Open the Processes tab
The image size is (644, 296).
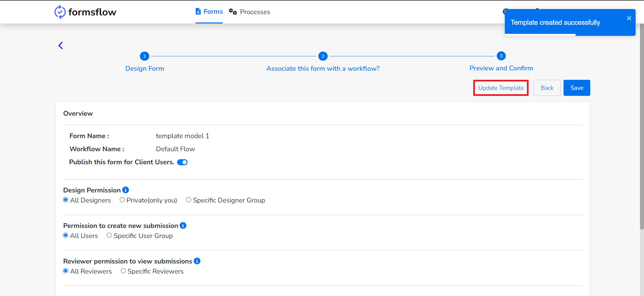tap(250, 12)
